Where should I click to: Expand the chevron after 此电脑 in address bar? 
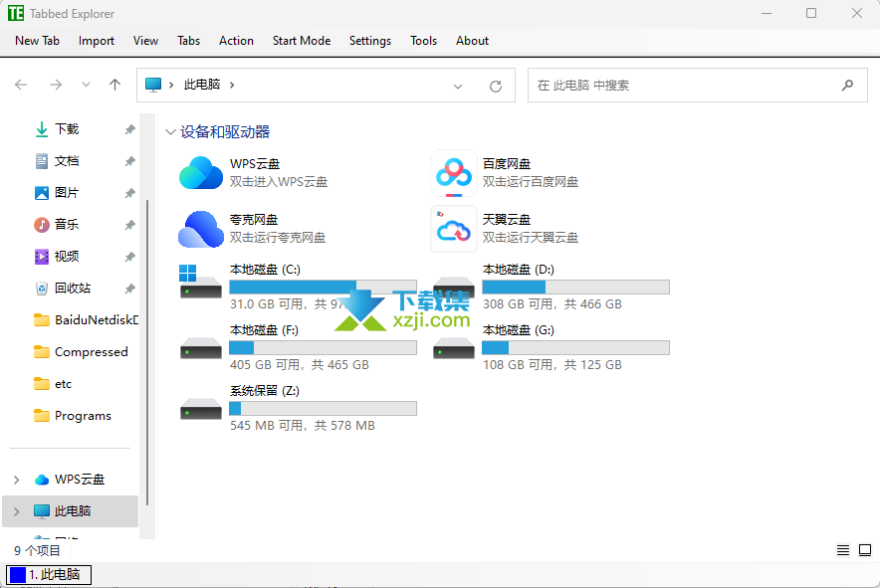click(x=232, y=85)
